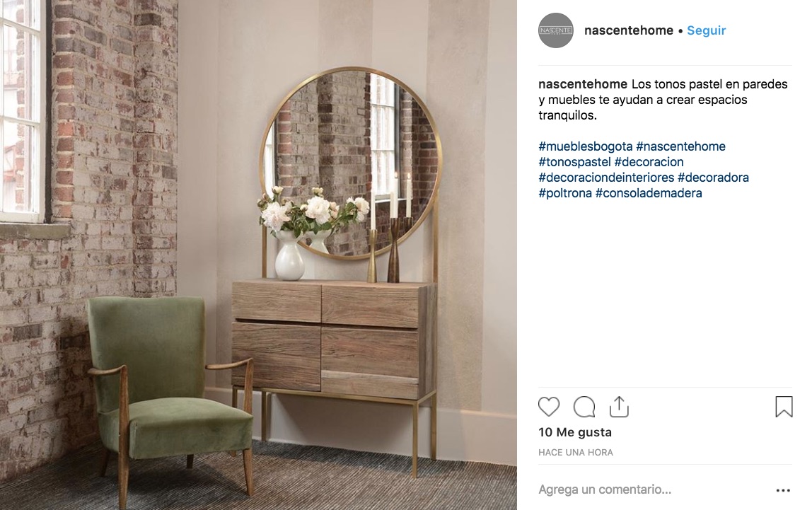Click the Agrega un comentario field
Viewport: 812px width, 510px height.
652,489
